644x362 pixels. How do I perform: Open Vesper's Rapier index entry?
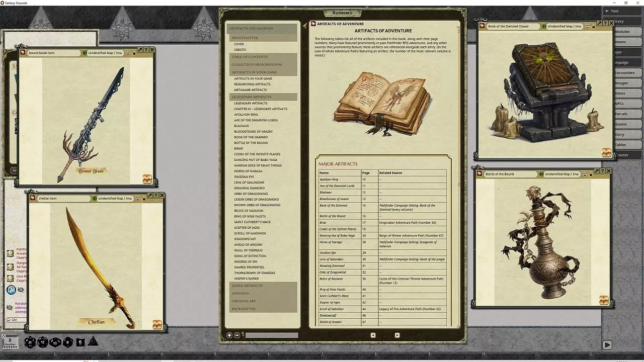click(x=246, y=279)
